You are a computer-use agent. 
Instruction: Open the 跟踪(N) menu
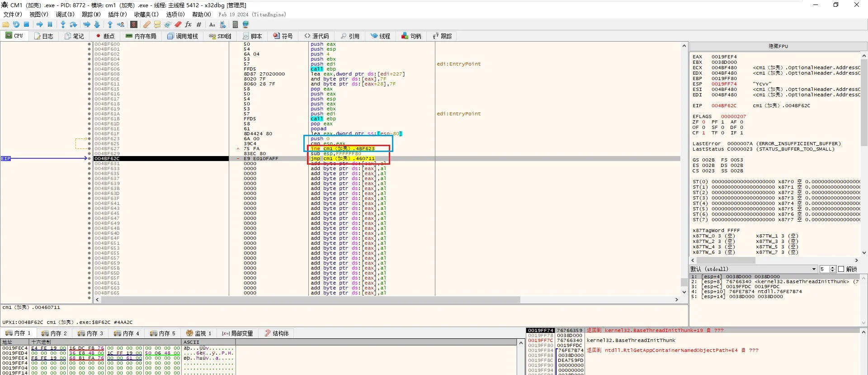pyautogui.click(x=91, y=14)
